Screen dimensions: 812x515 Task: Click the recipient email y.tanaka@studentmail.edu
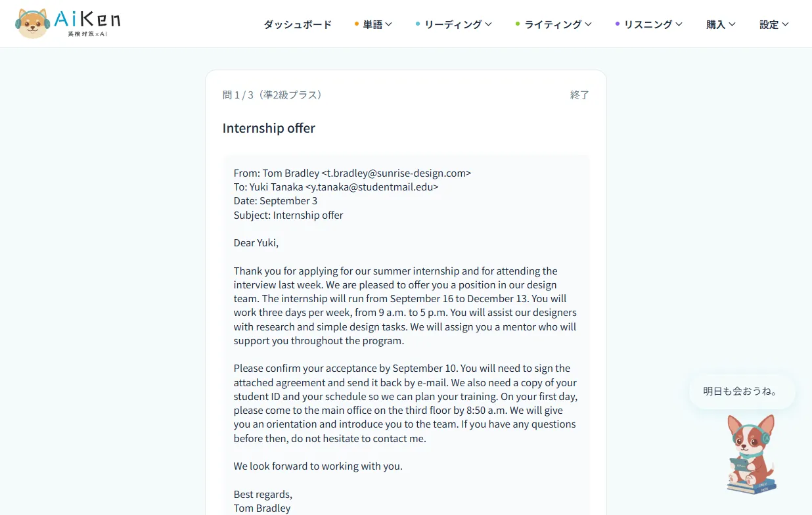coord(372,187)
